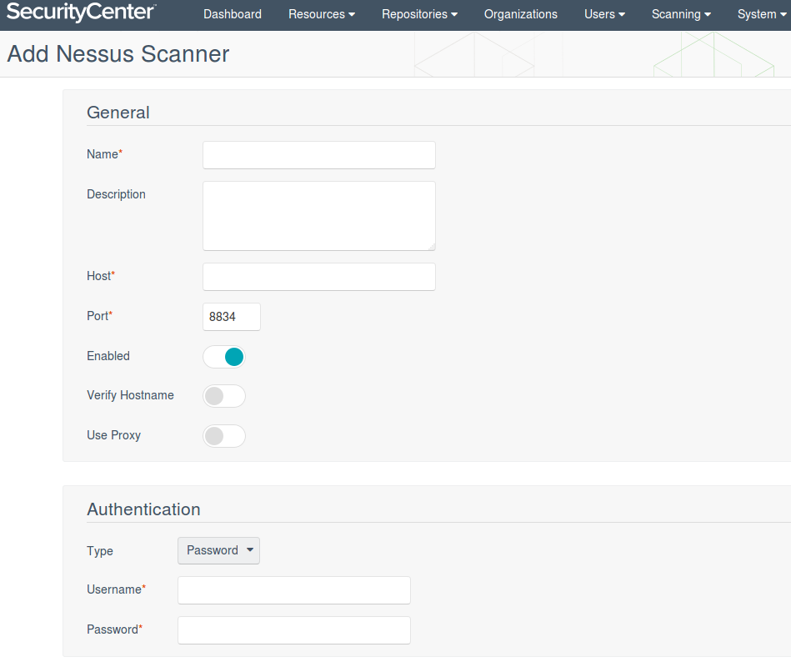The image size is (791, 672).
Task: Click the Password label beside its field
Action: tap(114, 629)
